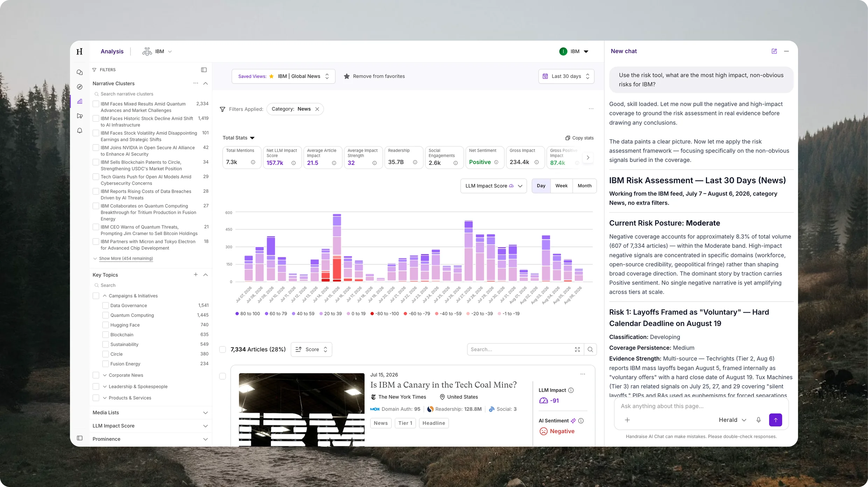The height and width of the screenshot is (487, 868).
Task: Check IBM Sells Blockchain Patents cluster
Action: click(x=96, y=162)
